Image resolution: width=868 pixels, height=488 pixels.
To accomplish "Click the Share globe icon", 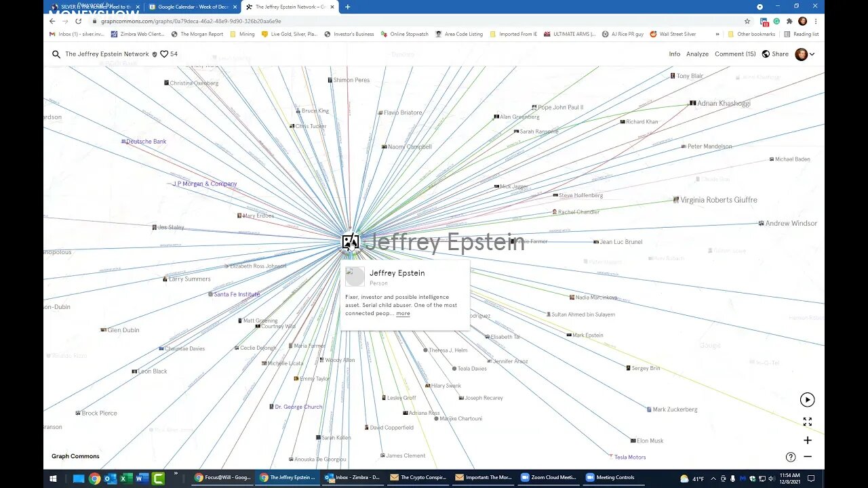I will (x=766, y=54).
